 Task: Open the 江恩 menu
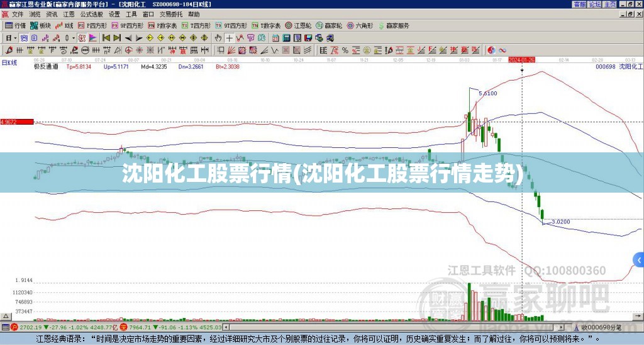tap(69, 14)
